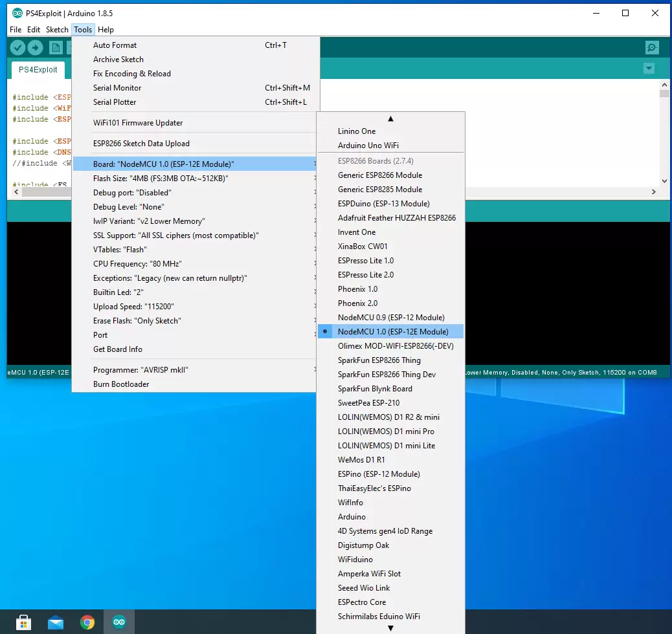Click the Upload arrow toolbar button

click(x=35, y=48)
